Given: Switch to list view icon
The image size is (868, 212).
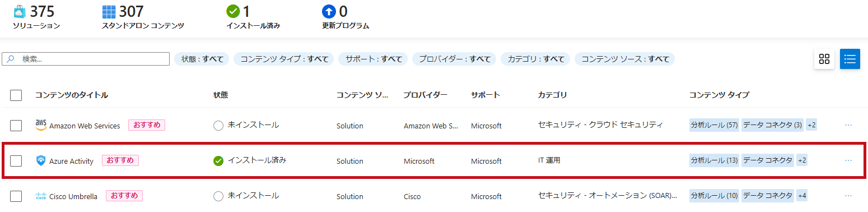Looking at the screenshot, I should (x=850, y=59).
